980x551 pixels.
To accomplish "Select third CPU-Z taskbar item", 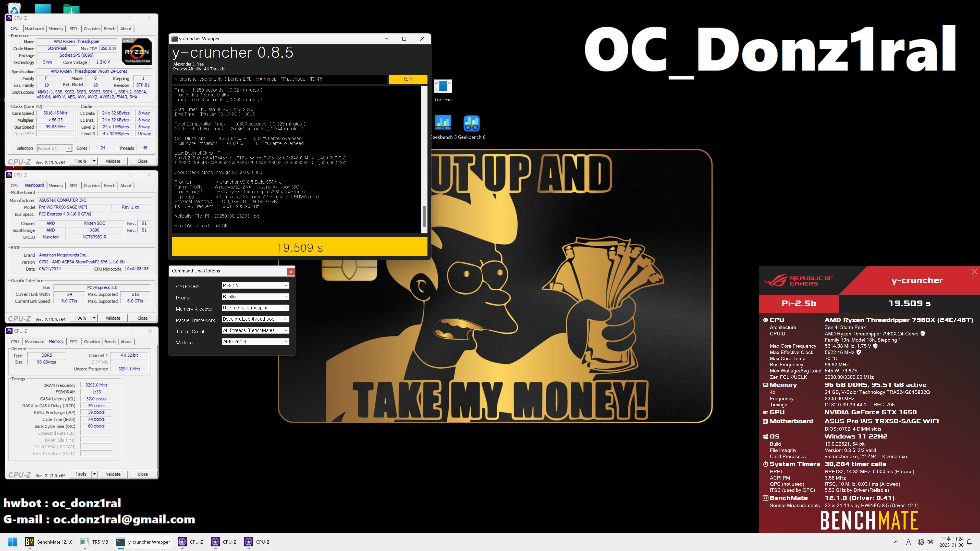I will (x=257, y=542).
